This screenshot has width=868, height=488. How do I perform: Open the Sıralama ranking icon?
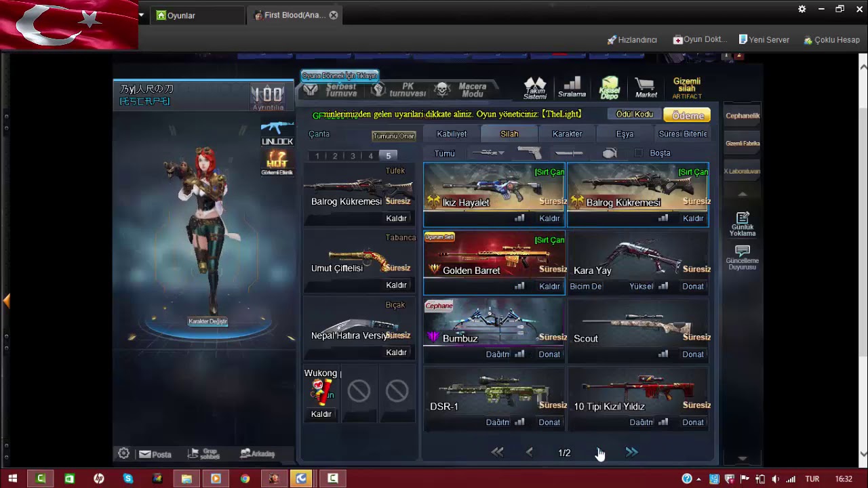click(572, 87)
